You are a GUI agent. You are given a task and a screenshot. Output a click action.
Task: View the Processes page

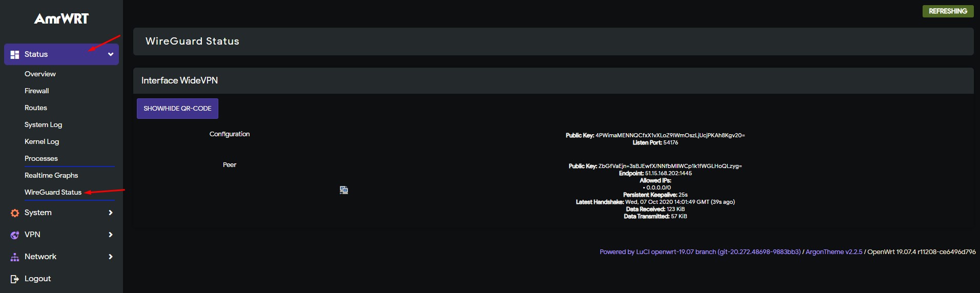coord(41,158)
